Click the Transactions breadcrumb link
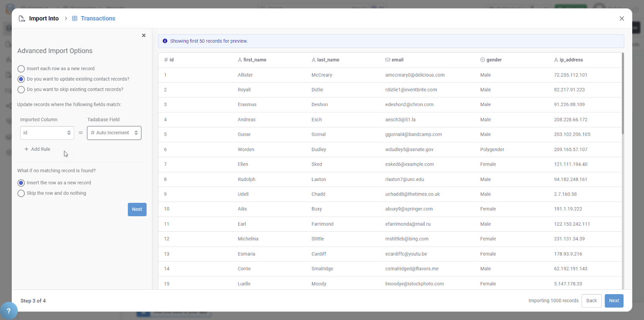The width and height of the screenshot is (644, 320). coord(98,19)
